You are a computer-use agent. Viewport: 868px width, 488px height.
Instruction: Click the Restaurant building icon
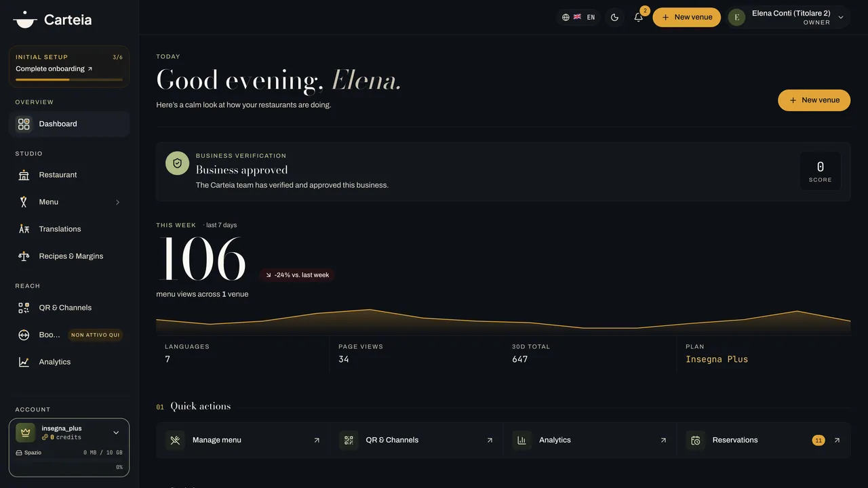tap(24, 175)
